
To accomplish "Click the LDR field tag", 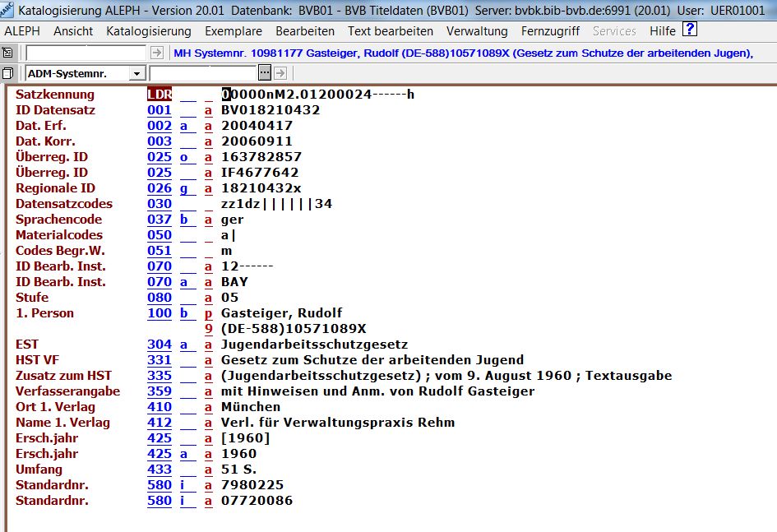I will pyautogui.click(x=160, y=95).
